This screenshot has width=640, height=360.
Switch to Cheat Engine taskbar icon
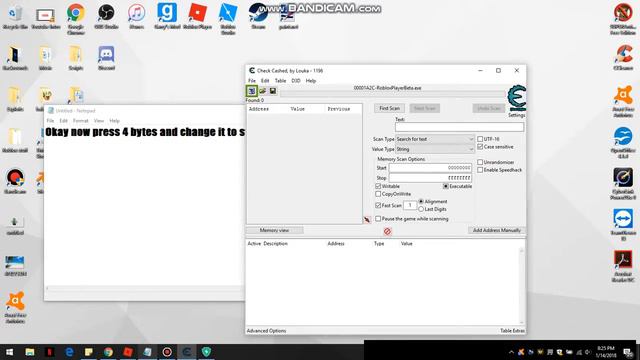(x=187, y=351)
